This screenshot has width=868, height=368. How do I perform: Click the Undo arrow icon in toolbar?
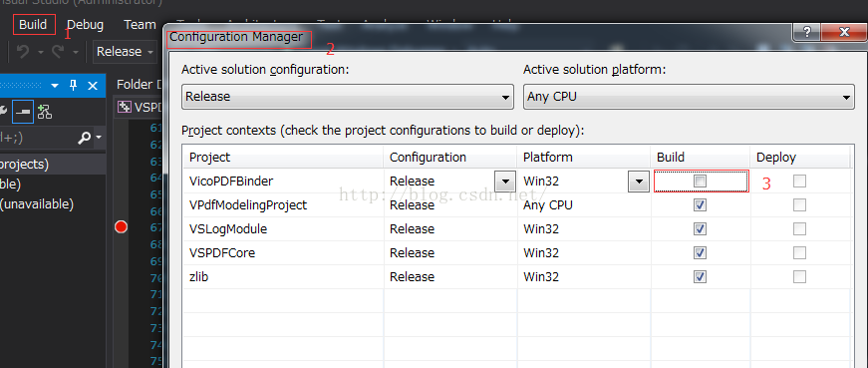click(x=23, y=52)
